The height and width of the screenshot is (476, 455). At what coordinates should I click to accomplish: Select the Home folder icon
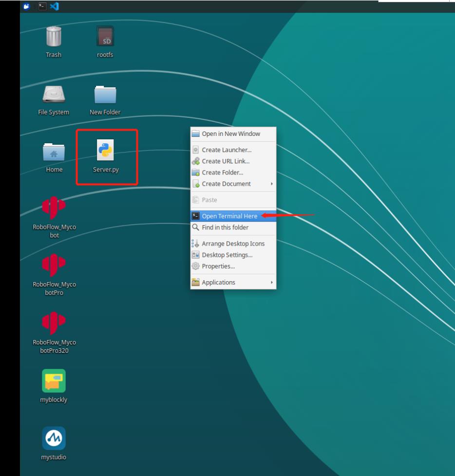(54, 152)
